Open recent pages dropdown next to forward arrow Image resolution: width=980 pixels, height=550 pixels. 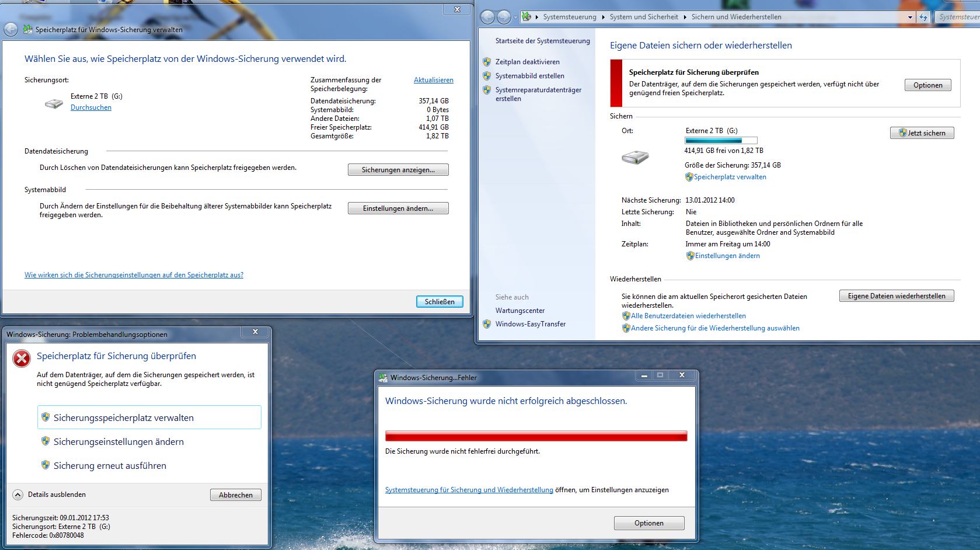click(x=515, y=18)
